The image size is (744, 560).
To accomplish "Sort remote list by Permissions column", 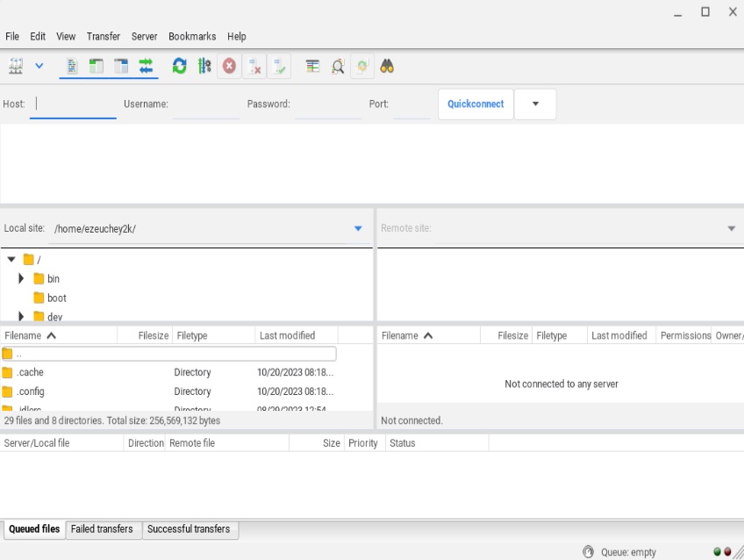I will click(x=683, y=335).
